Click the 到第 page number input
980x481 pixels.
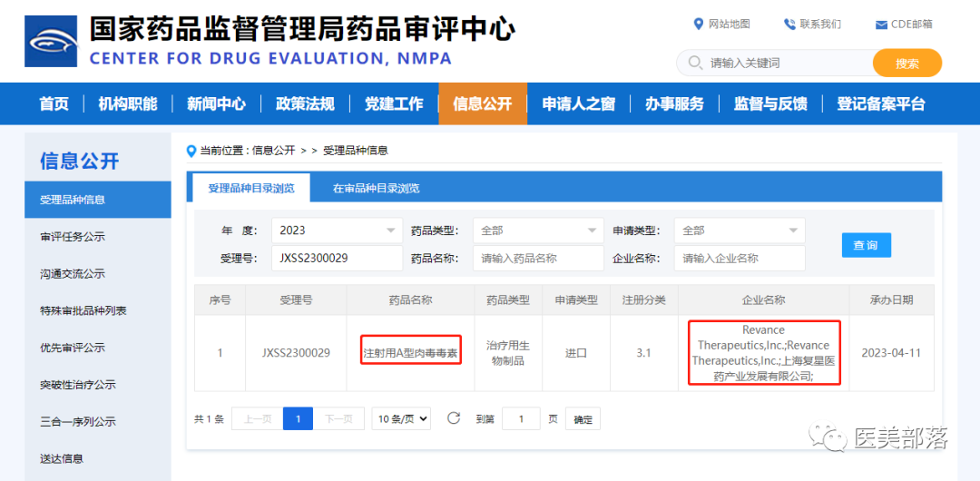point(521,418)
